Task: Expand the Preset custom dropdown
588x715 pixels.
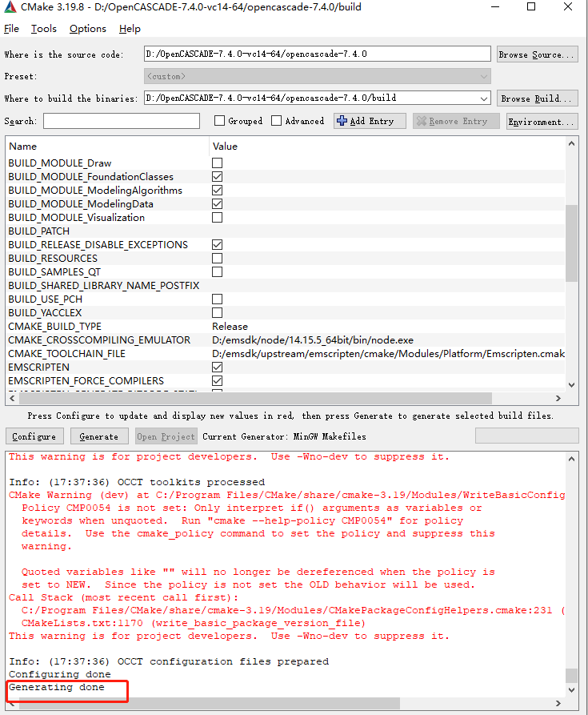Action: coord(318,77)
